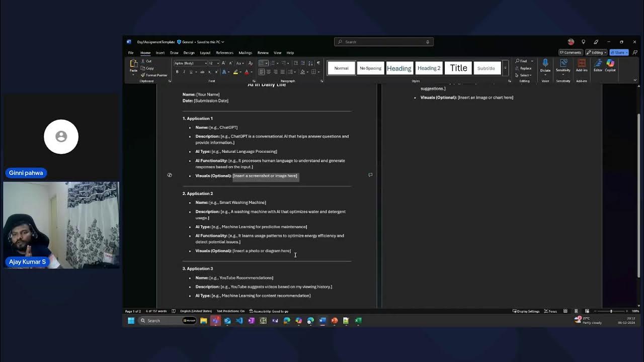The width and height of the screenshot is (644, 362).
Task: Toggle subscript formatting
Action: 209,72
